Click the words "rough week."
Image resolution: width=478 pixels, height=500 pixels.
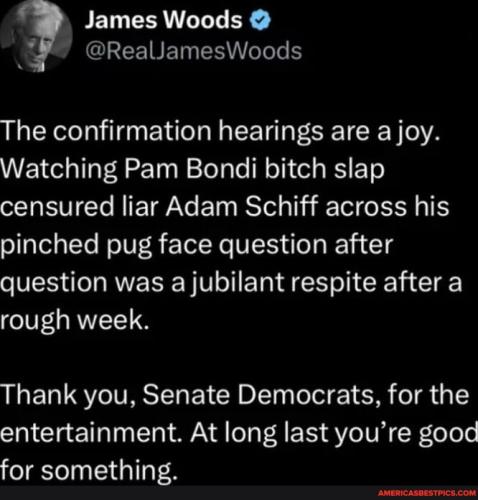(75, 319)
